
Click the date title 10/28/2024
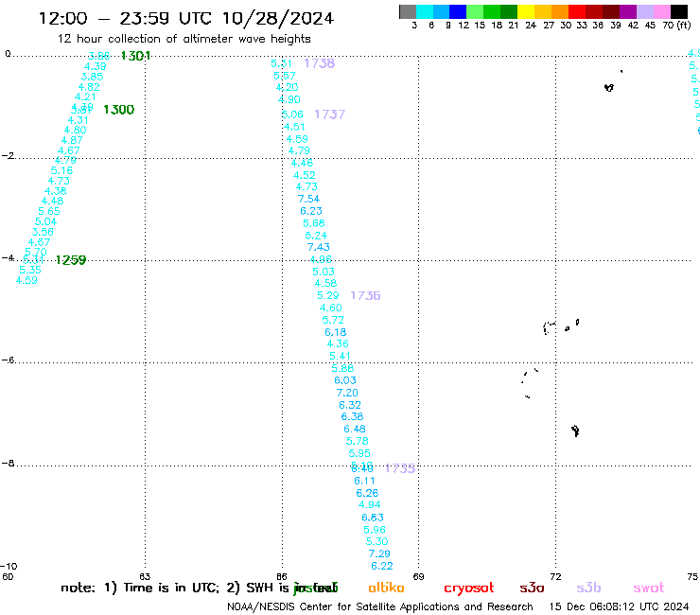click(278, 19)
